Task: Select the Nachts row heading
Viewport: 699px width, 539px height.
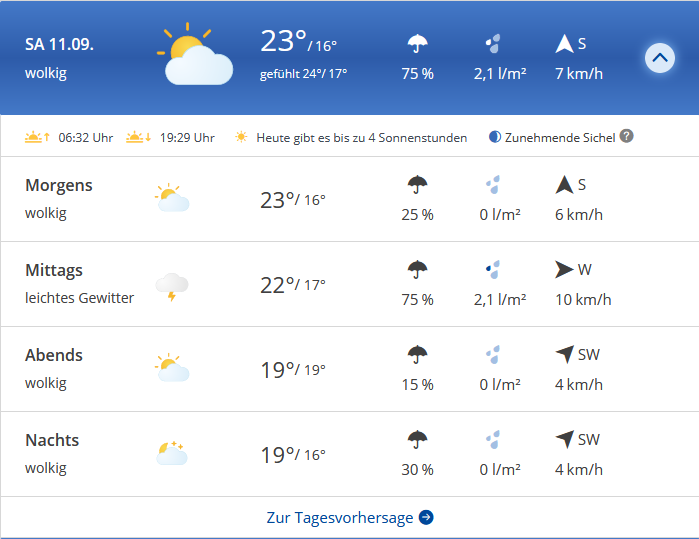Action: [52, 440]
